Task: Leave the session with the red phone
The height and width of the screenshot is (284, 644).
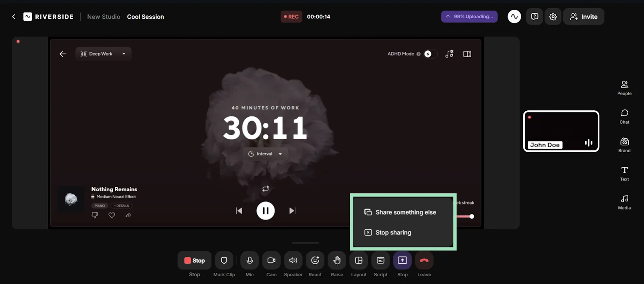Action: (424, 260)
